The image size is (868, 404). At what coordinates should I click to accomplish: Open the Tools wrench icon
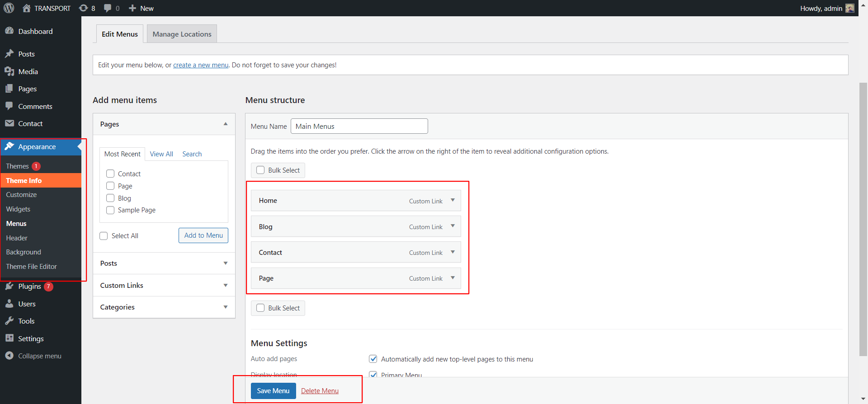(9, 321)
